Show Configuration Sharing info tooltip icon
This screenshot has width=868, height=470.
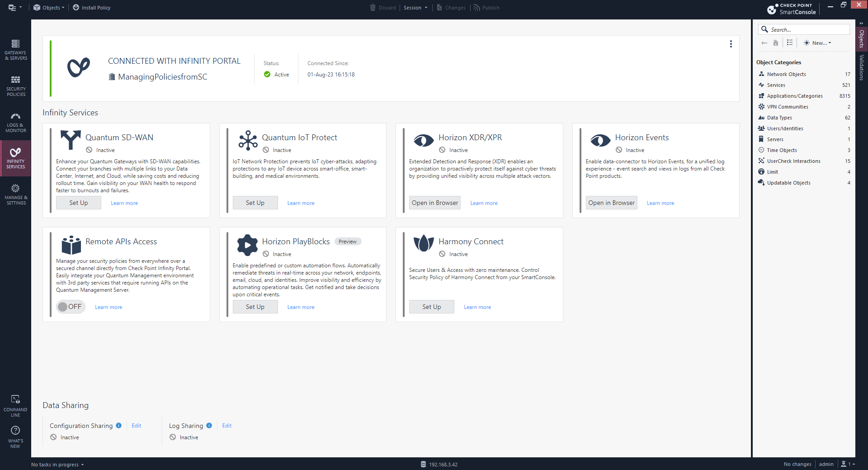click(118, 425)
